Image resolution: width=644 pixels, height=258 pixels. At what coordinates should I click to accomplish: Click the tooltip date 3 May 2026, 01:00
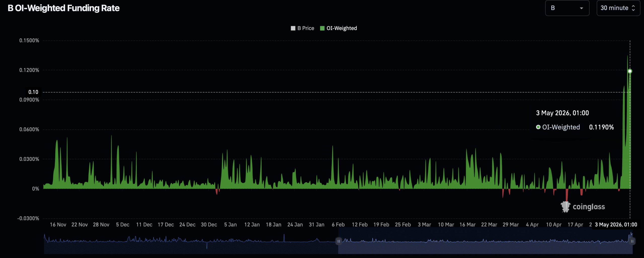click(562, 113)
